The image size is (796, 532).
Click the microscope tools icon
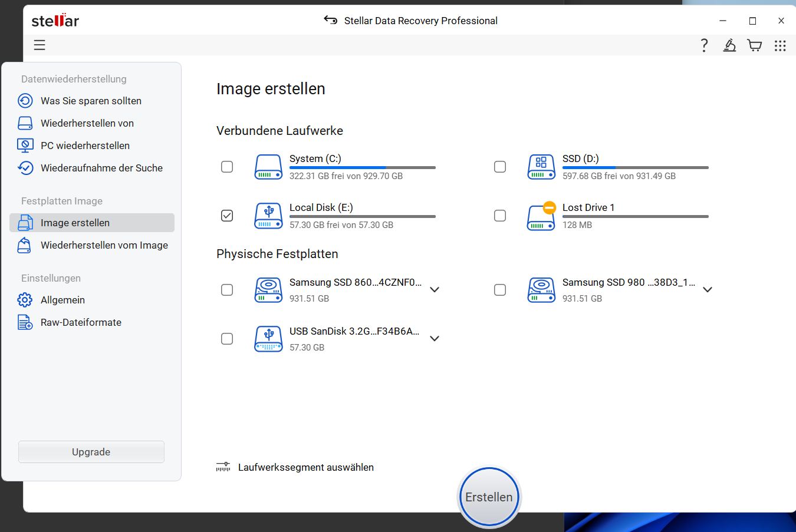(x=729, y=45)
